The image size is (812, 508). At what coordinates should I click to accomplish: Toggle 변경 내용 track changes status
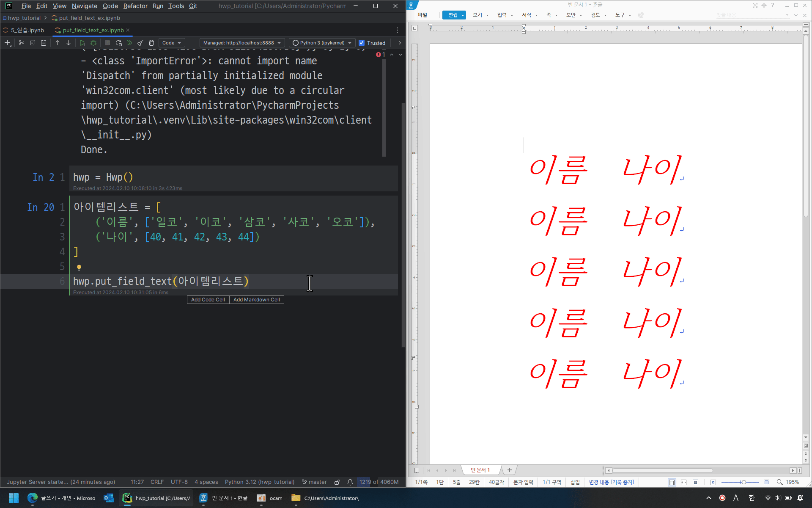point(611,482)
